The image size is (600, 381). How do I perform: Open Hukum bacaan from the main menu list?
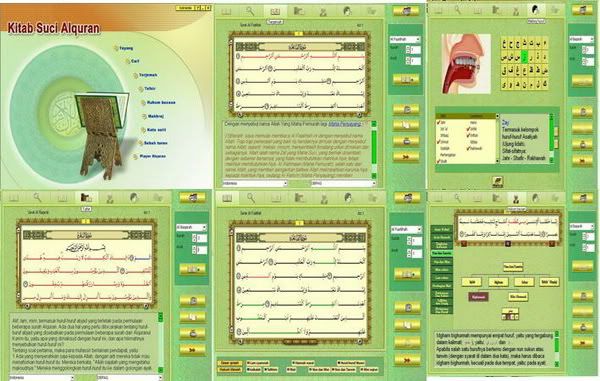click(161, 103)
